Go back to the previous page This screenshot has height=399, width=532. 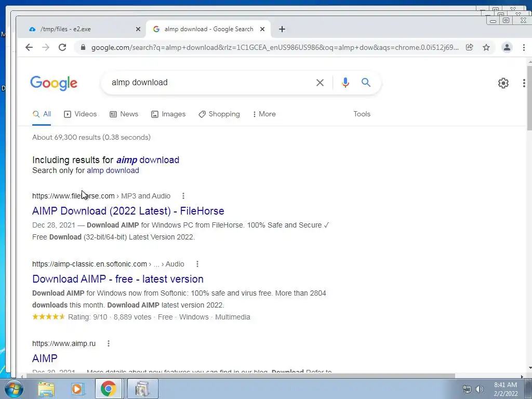click(x=29, y=47)
